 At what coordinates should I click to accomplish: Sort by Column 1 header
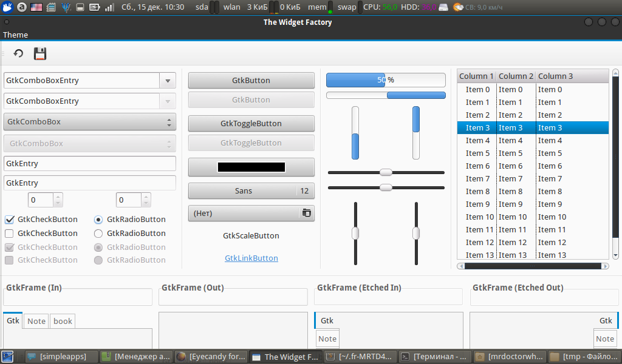click(476, 76)
